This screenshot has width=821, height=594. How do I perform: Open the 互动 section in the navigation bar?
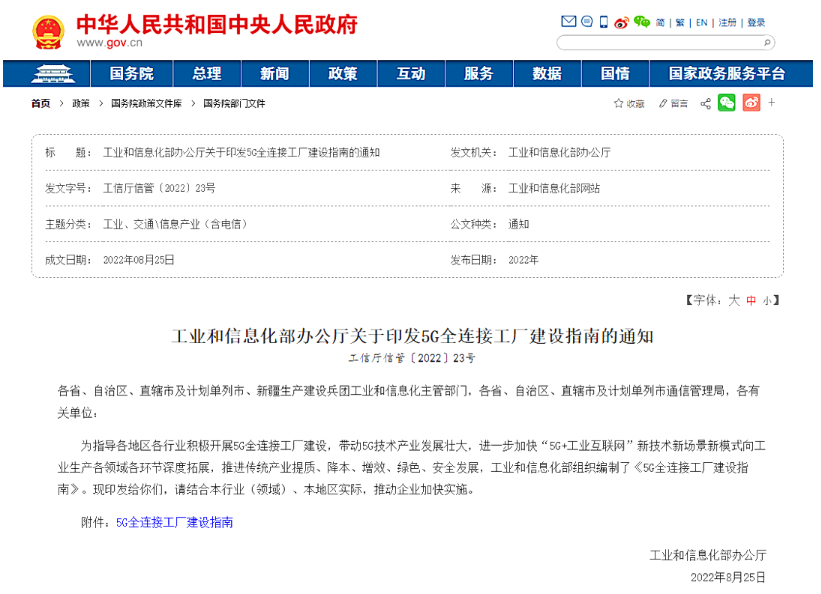[x=411, y=74]
